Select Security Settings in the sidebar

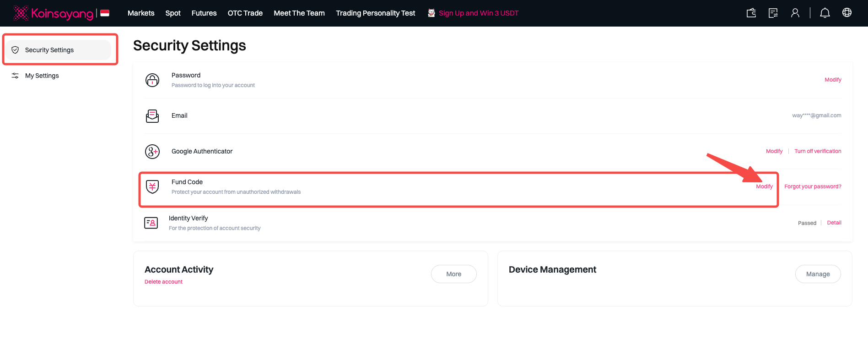pos(49,50)
